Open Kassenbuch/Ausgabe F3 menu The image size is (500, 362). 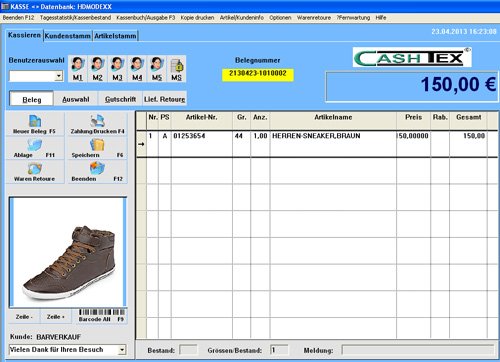pyautogui.click(x=146, y=17)
